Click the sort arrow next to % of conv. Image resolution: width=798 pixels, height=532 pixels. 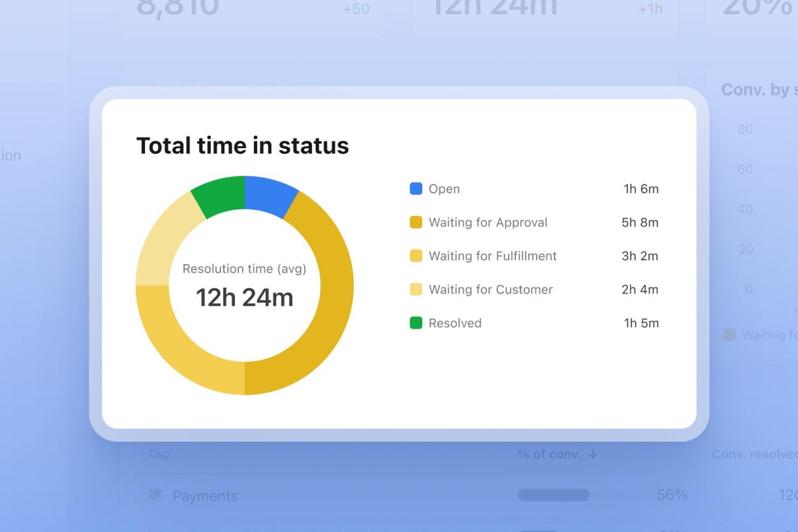[592, 454]
